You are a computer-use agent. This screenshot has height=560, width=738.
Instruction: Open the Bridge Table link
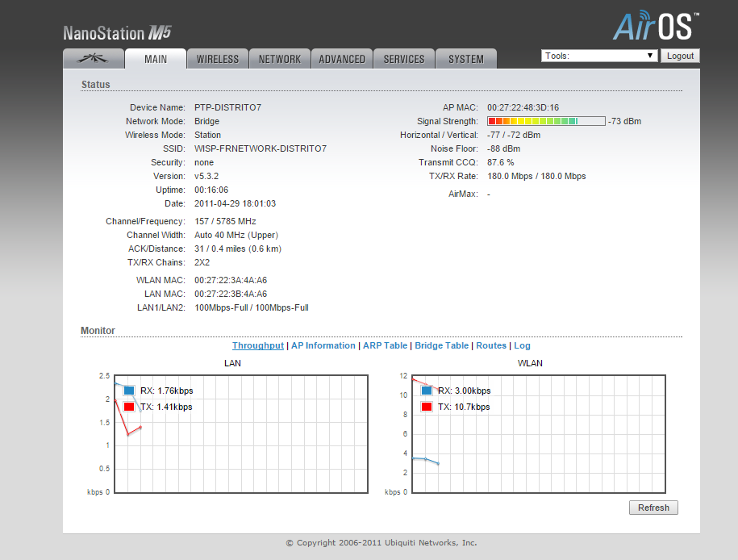pos(441,345)
